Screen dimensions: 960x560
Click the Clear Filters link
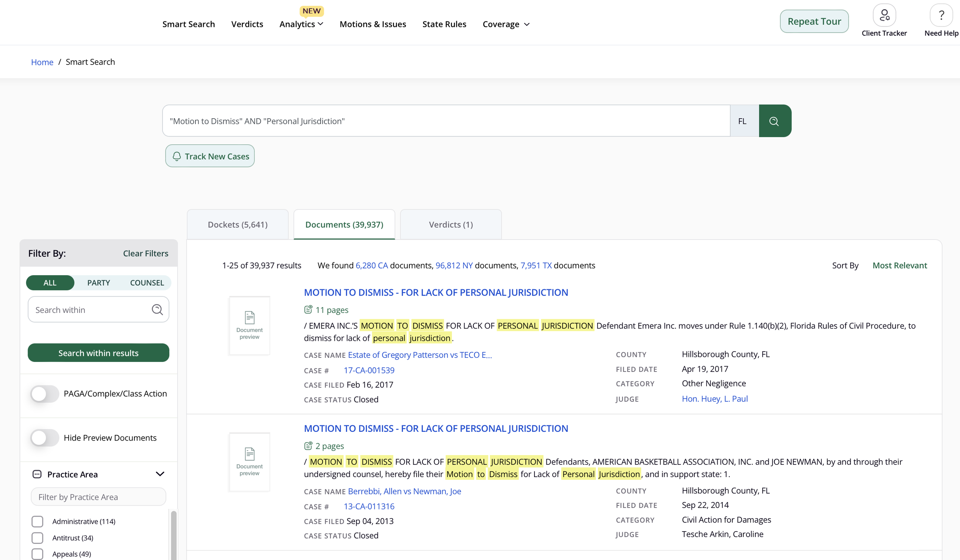(x=146, y=253)
